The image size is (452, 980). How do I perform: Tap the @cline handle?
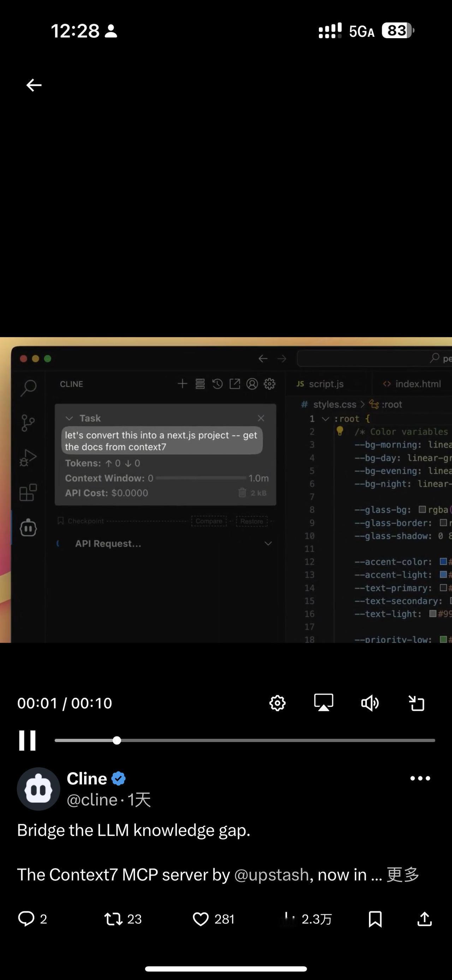click(92, 800)
